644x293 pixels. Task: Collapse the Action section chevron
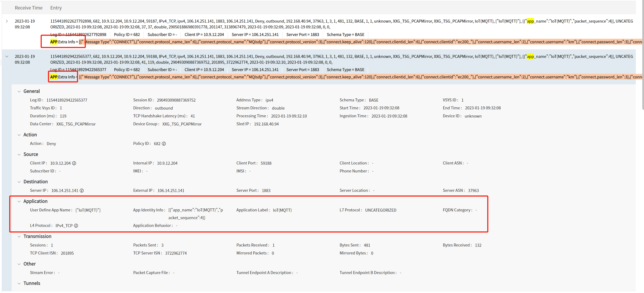pyautogui.click(x=19, y=135)
